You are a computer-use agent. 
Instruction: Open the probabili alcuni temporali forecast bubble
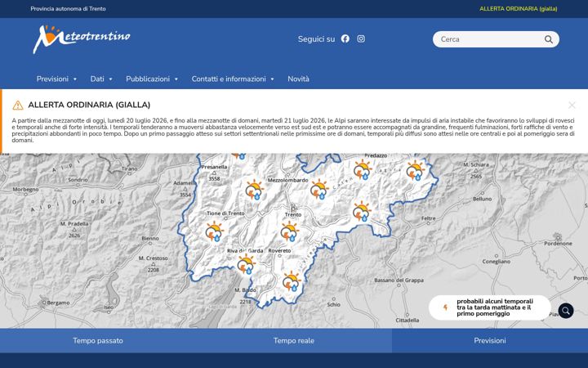tap(490, 307)
